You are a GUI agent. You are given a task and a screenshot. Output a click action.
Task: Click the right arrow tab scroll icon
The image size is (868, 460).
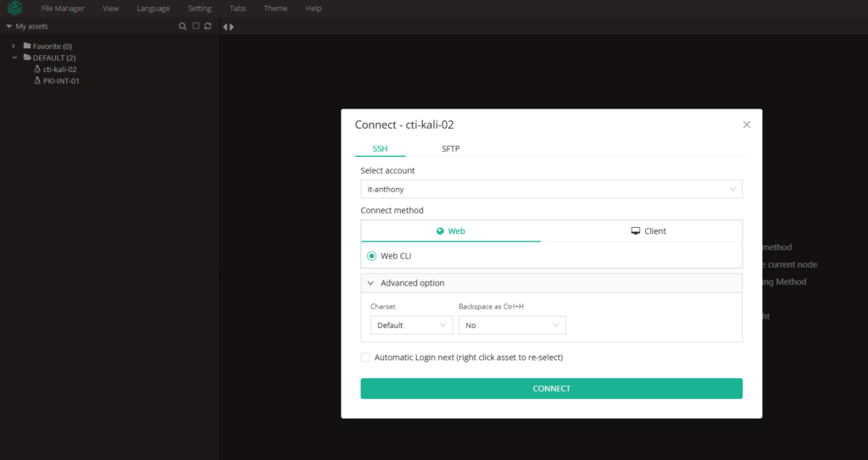[x=231, y=27]
